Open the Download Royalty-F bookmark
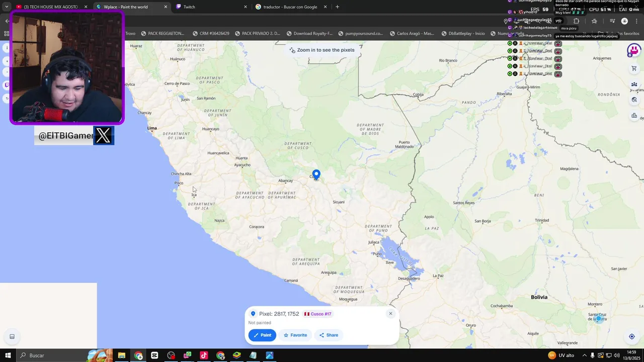 (309, 34)
